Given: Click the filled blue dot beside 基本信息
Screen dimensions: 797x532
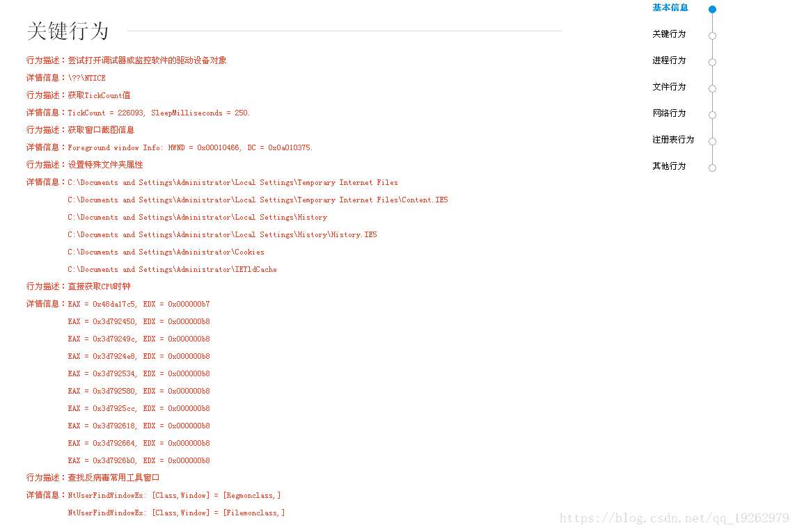Looking at the screenshot, I should click(x=713, y=9).
